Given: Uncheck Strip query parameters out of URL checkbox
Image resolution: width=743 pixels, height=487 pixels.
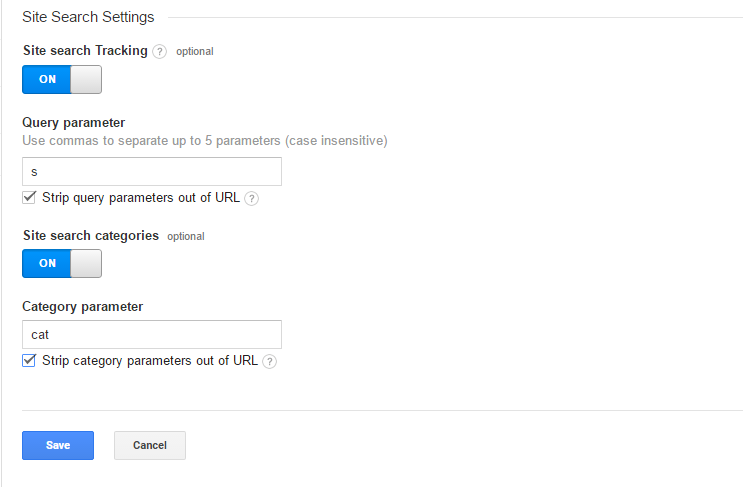Looking at the screenshot, I should pyautogui.click(x=29, y=197).
